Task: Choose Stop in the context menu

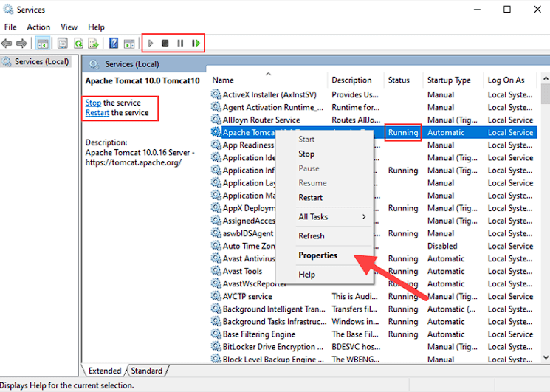Action: click(306, 154)
